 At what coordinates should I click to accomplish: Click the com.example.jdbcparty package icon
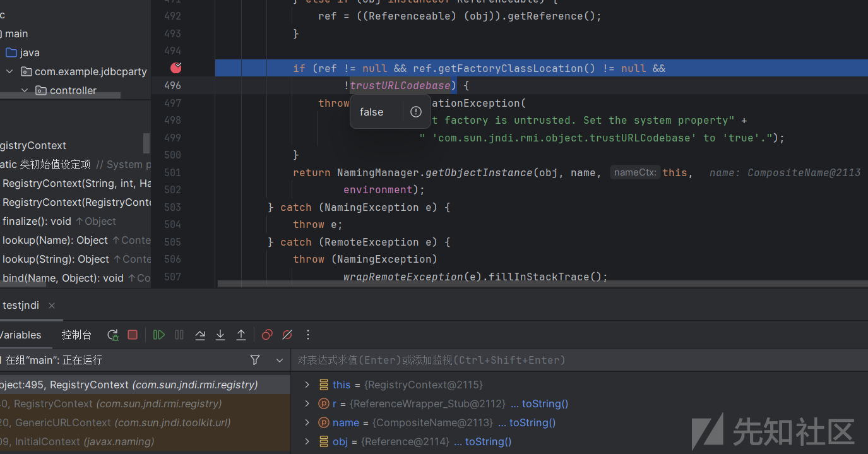[27, 71]
